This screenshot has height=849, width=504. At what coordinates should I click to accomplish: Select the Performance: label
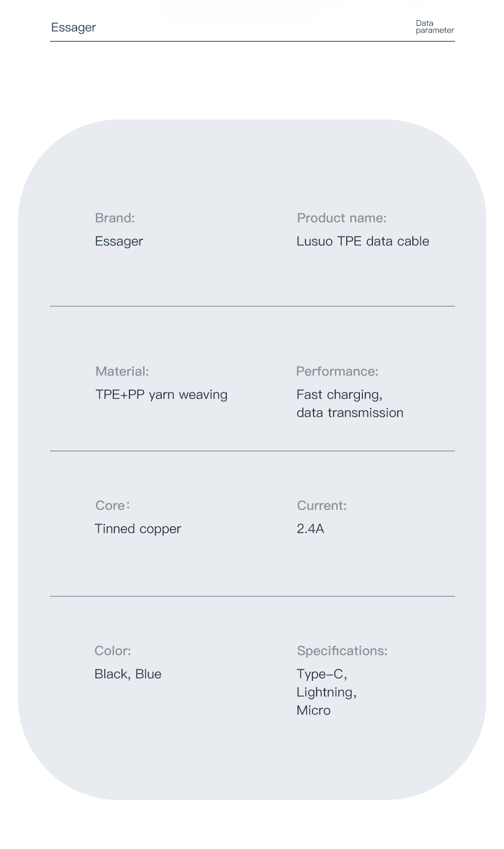[x=337, y=371]
